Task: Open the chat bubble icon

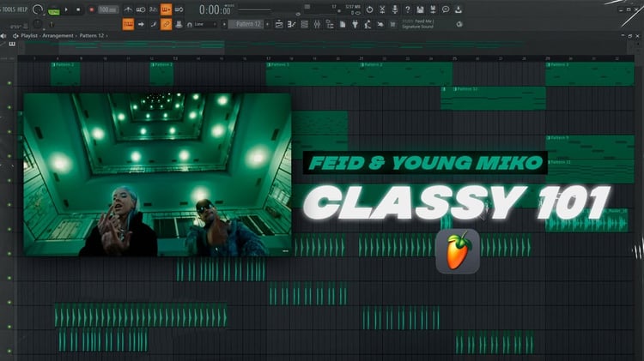Action: click(x=446, y=9)
